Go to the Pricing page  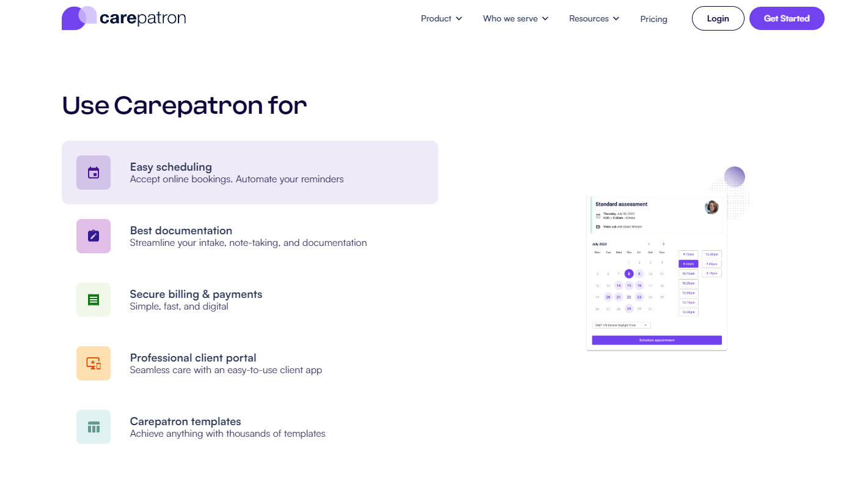coord(653,19)
